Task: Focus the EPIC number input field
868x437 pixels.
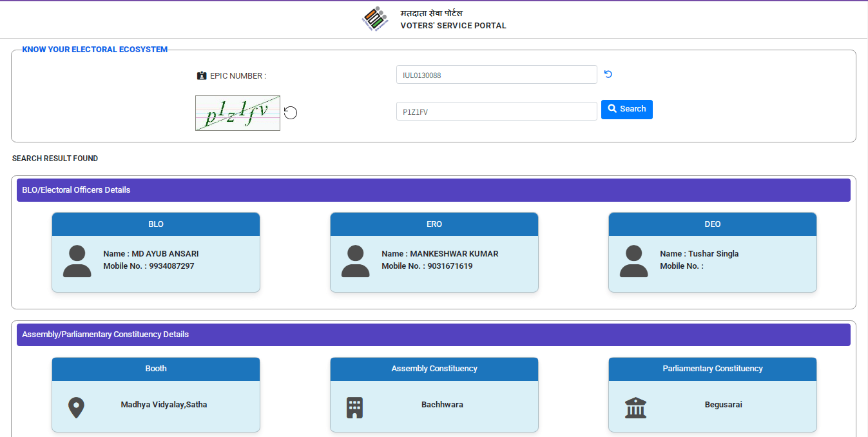Action: pos(496,75)
